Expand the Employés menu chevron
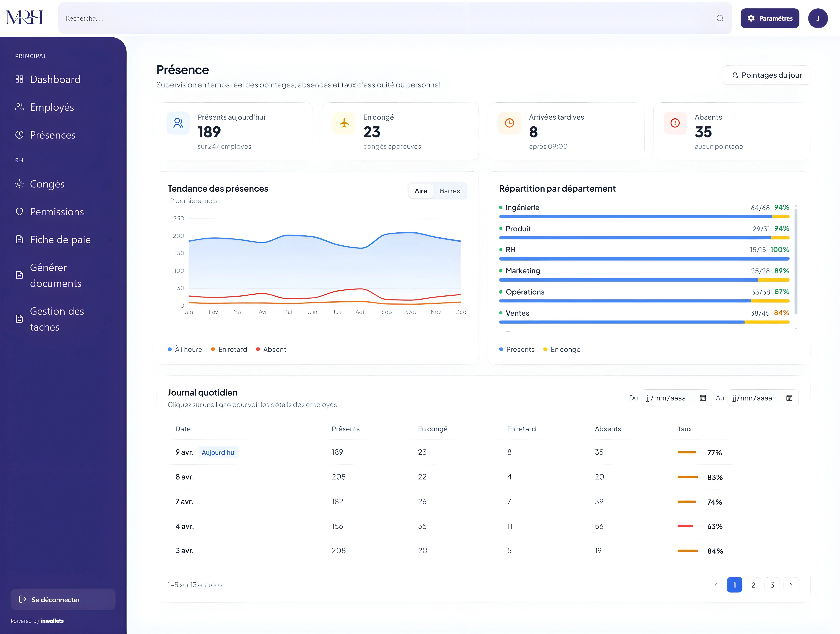The image size is (840, 634). (110, 108)
